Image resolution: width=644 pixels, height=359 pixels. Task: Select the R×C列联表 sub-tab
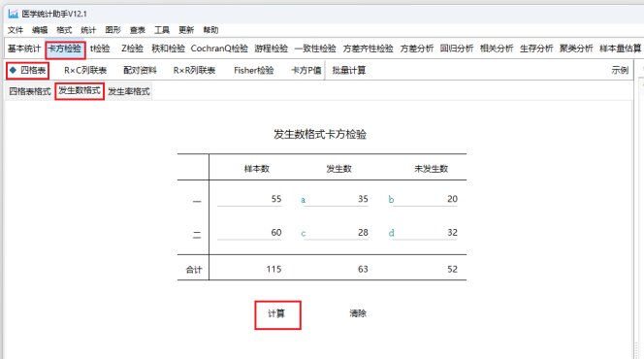pos(85,70)
